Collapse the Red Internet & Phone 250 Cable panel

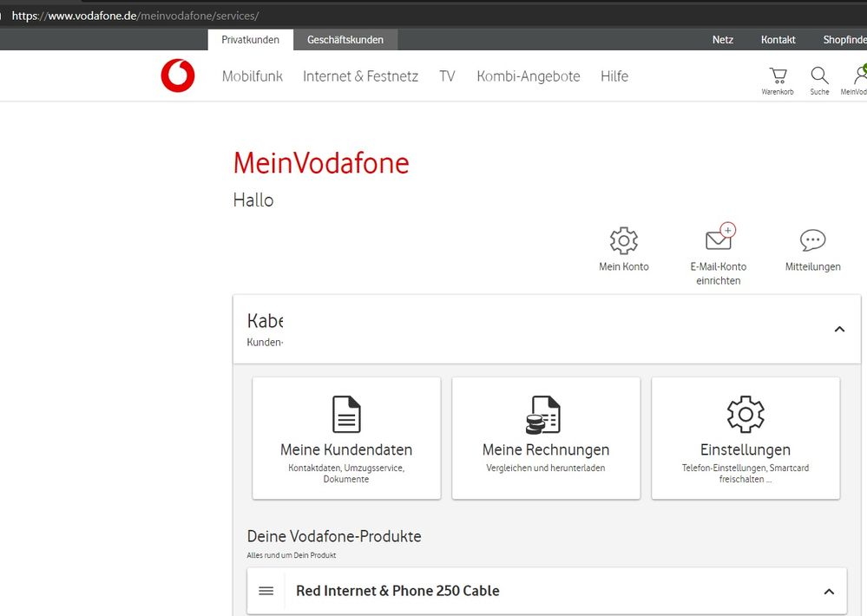click(828, 591)
